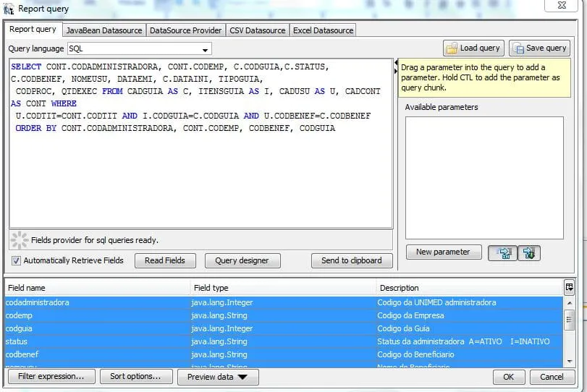Click the Field type column header
Viewport: 587px width, 392px height.
click(x=283, y=288)
